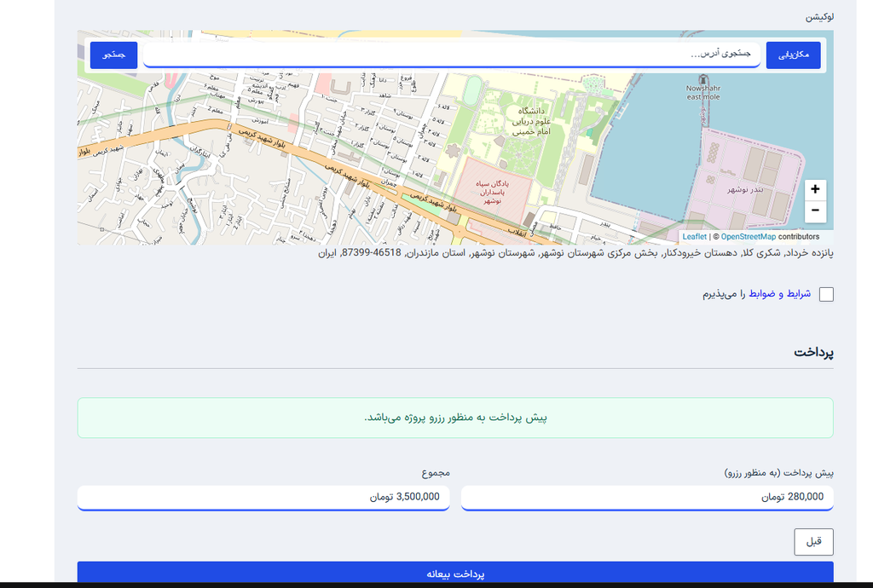
Task: Click the پرداخت بیعانه pay deposit button
Action: pyautogui.click(x=455, y=574)
